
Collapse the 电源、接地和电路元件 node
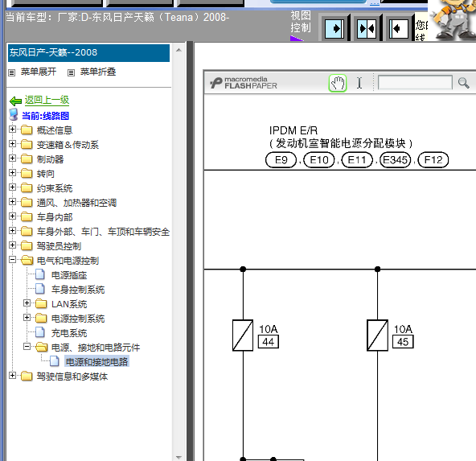[27, 346]
